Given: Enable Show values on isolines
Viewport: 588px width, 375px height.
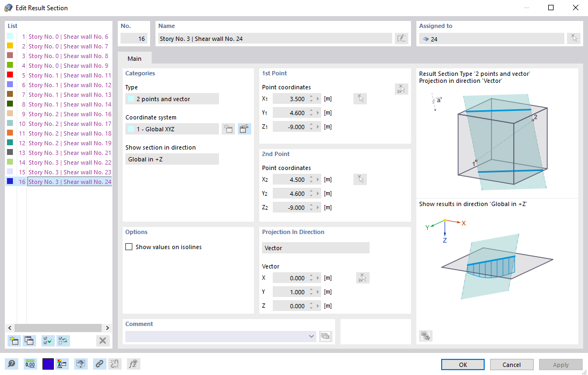Looking at the screenshot, I should pos(129,246).
